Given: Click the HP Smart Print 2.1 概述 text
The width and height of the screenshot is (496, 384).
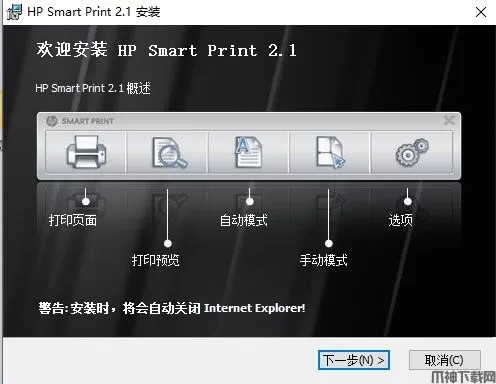Looking at the screenshot, I should (x=93, y=88).
